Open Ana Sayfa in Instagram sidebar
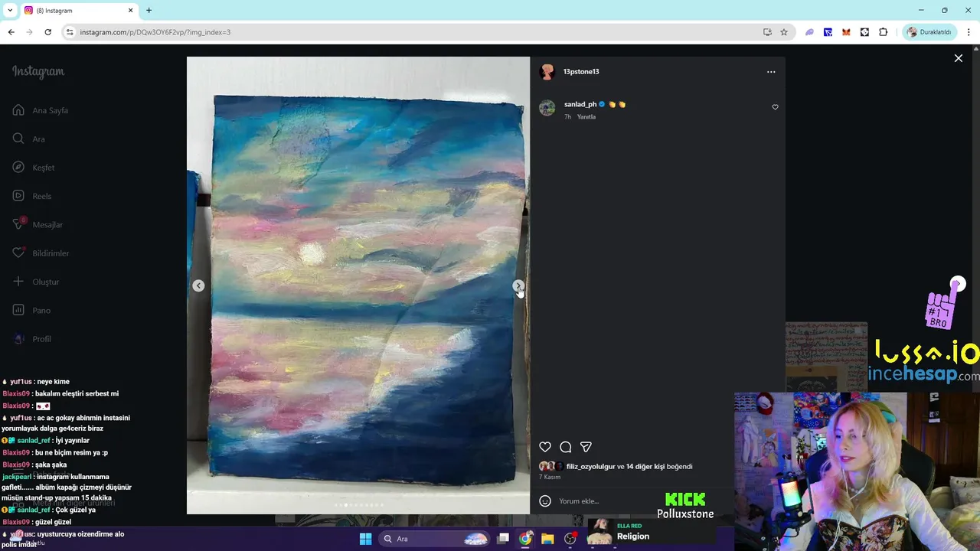The height and width of the screenshot is (551, 980). [x=41, y=110]
